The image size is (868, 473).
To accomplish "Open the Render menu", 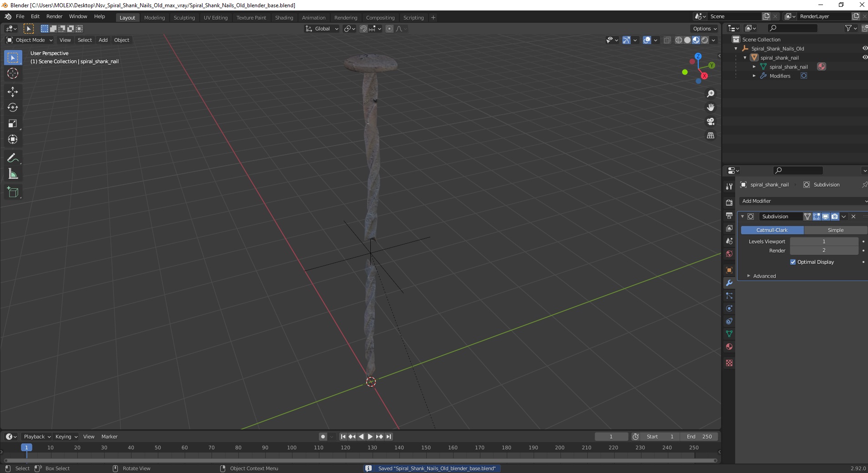I will point(54,16).
